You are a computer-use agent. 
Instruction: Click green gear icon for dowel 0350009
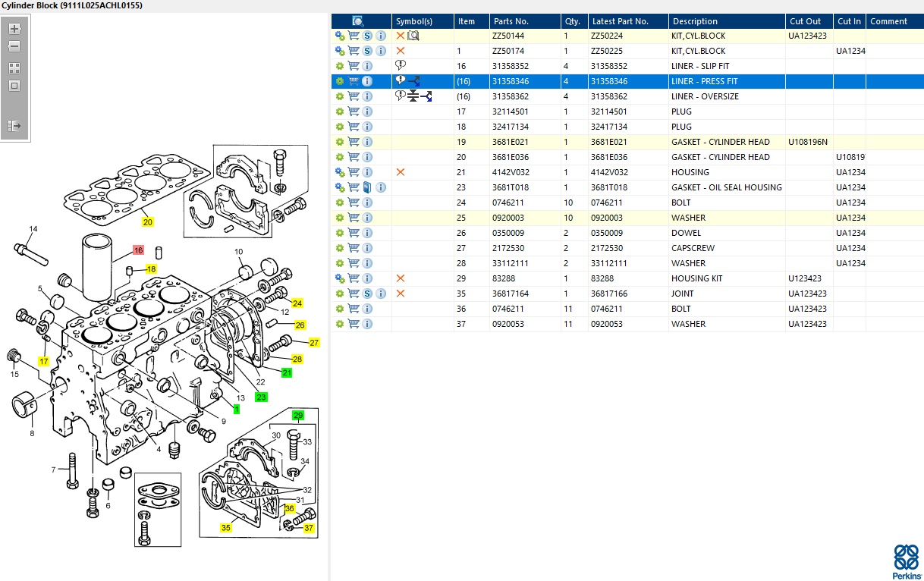[x=340, y=233]
